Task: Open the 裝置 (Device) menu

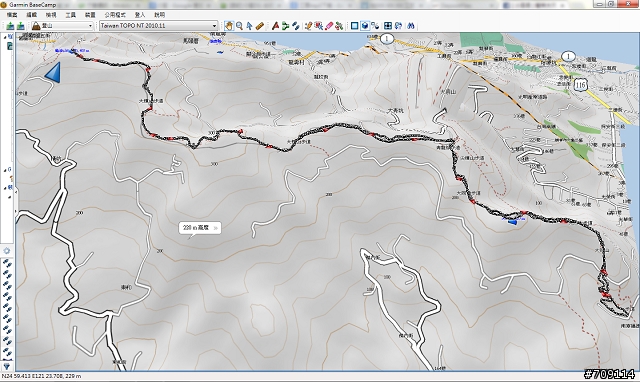Action: click(90, 15)
